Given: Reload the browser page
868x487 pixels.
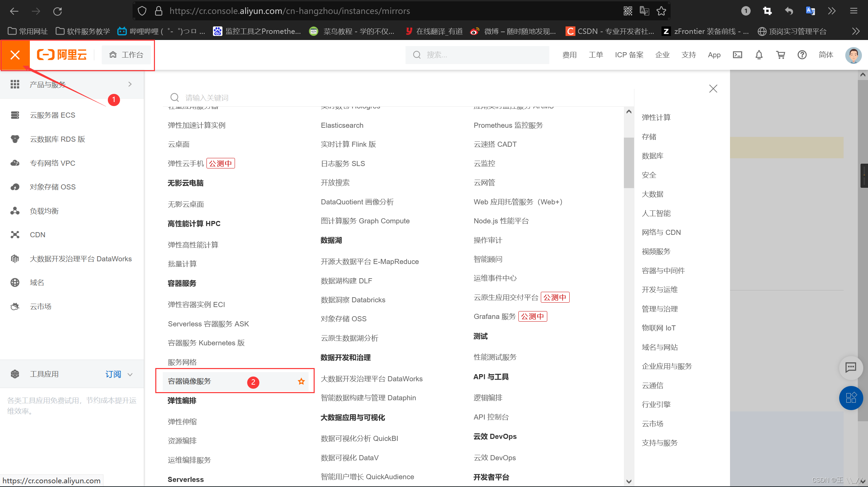Looking at the screenshot, I should coord(58,11).
